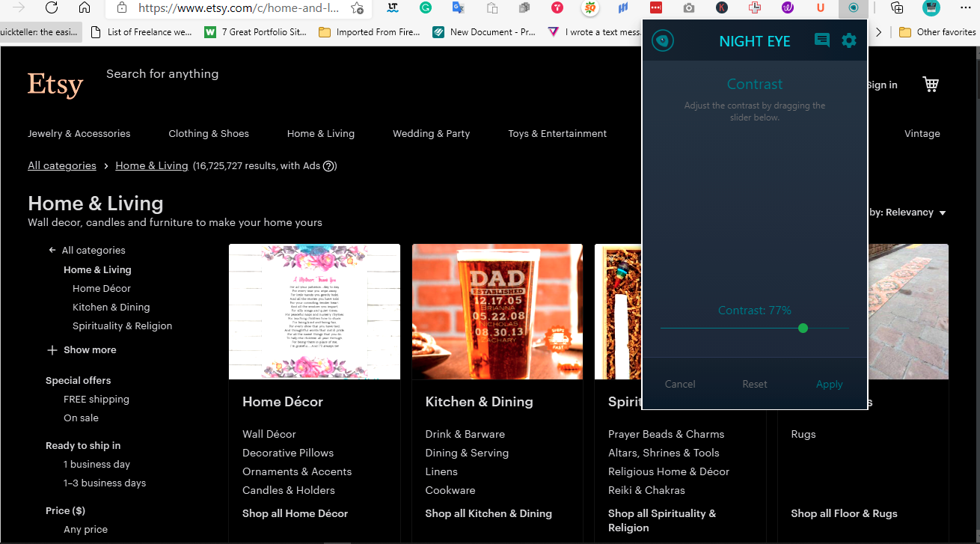Click the Etsy logo
This screenshot has height=544, width=980.
55,85
